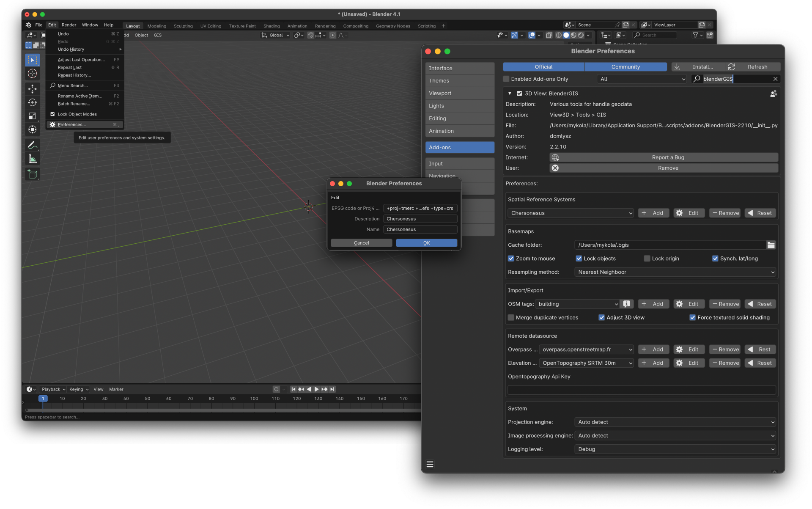Select the Measure tool
The width and height of the screenshot is (812, 509).
coord(33,159)
